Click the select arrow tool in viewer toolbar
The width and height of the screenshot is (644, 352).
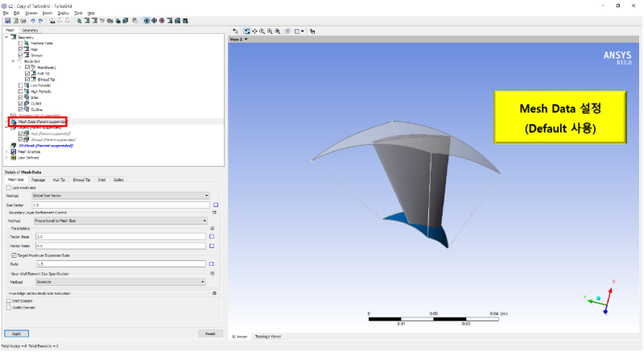(x=235, y=31)
